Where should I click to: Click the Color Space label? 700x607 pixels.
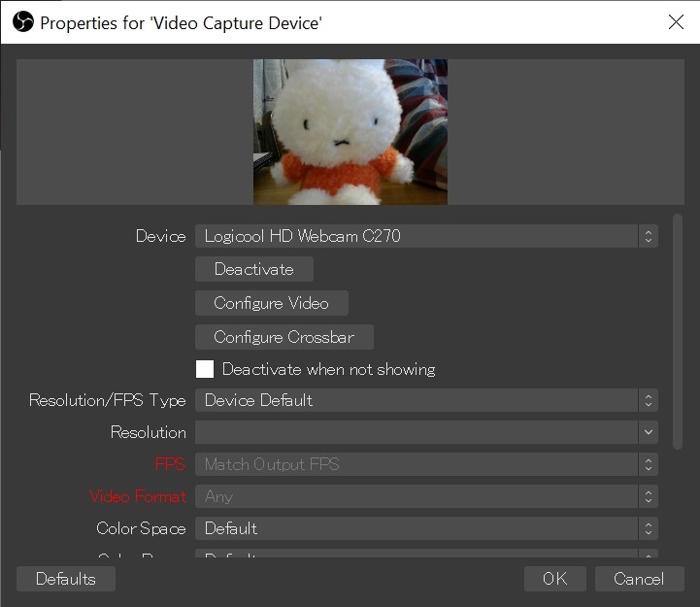141,529
